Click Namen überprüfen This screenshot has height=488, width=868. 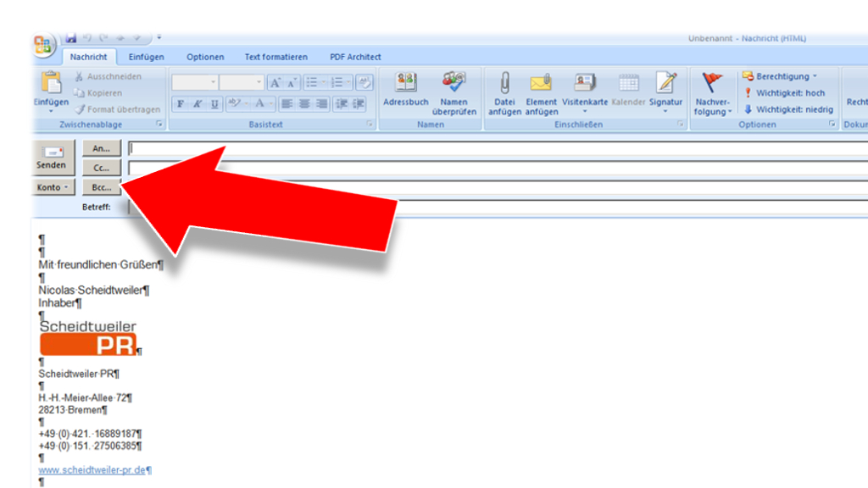tap(454, 93)
